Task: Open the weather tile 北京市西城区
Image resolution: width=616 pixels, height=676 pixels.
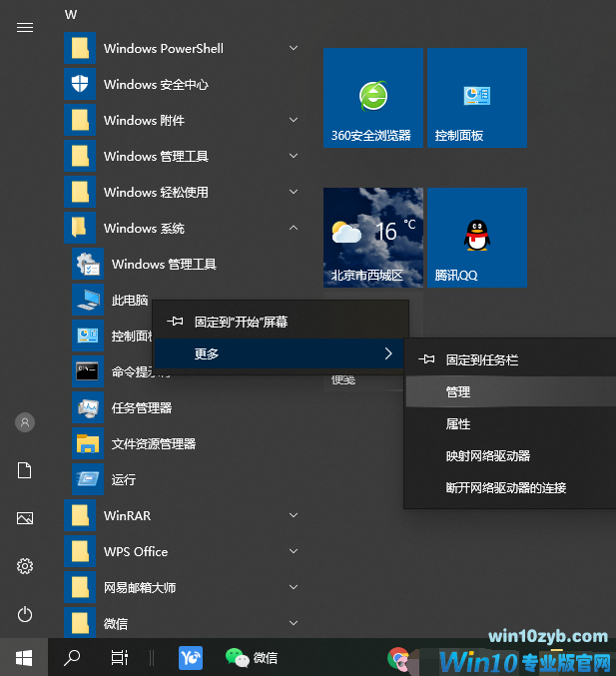Action: (373, 238)
